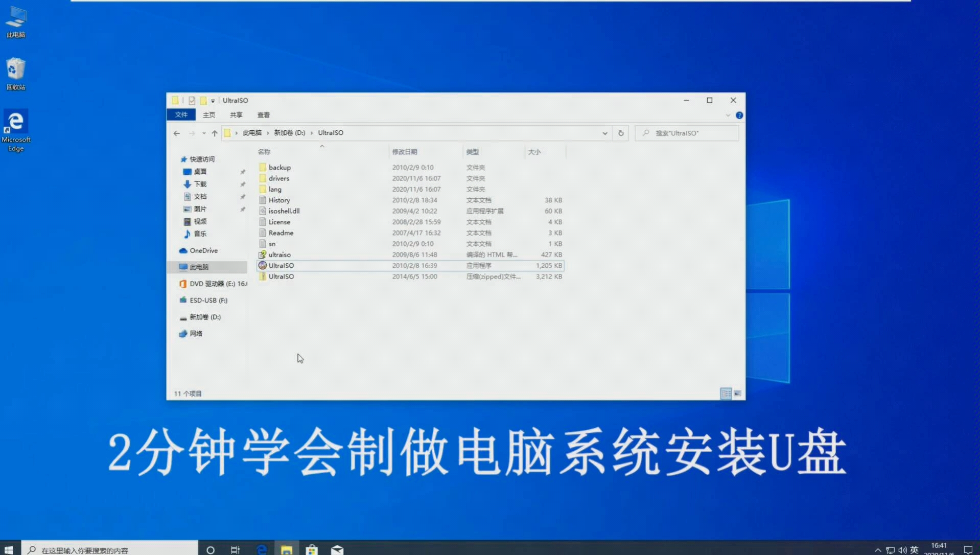Viewport: 980px width, 555px height.
Task: Select the UltraISO zipped archive
Action: [x=410, y=276]
